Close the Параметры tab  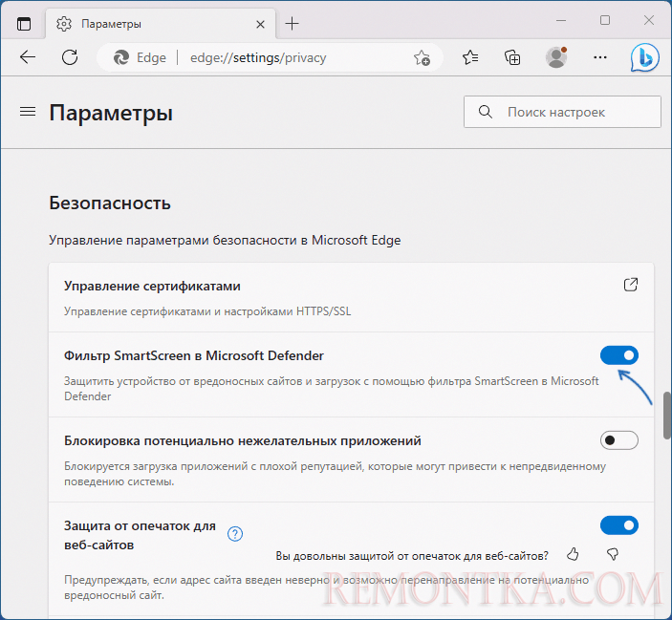click(260, 25)
